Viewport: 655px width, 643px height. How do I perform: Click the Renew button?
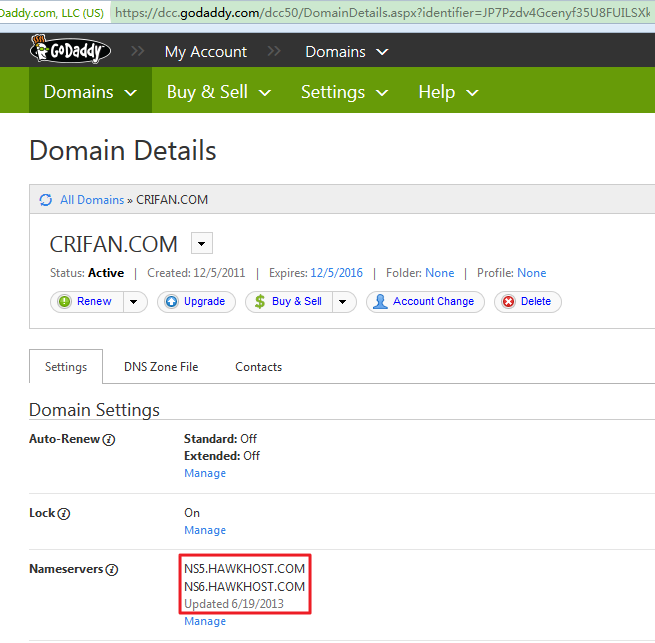[x=86, y=302]
